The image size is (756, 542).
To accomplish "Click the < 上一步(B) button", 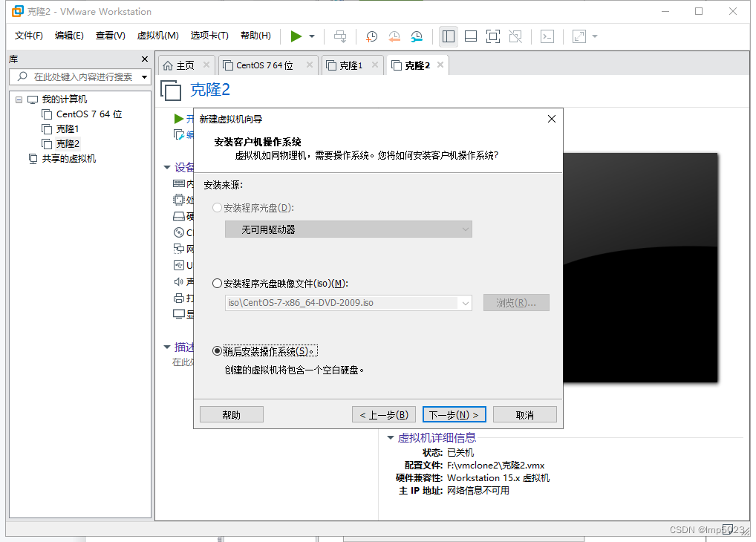I will tap(384, 415).
